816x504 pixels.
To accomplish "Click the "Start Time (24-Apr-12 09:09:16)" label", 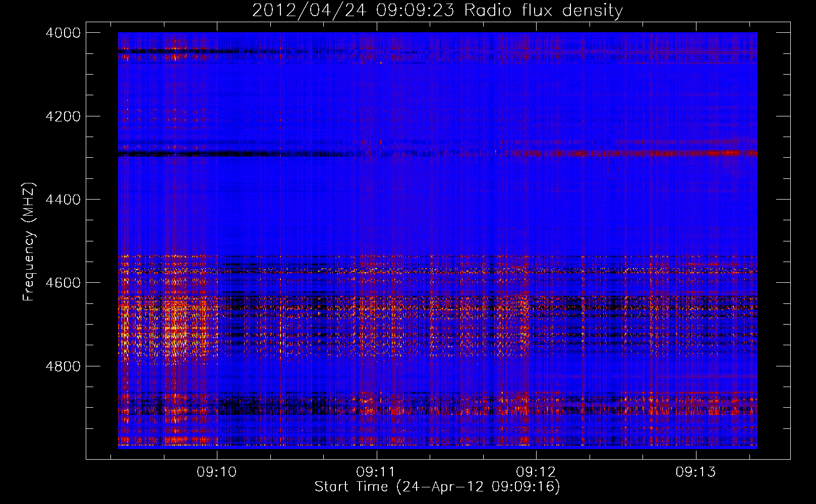I will [437, 487].
